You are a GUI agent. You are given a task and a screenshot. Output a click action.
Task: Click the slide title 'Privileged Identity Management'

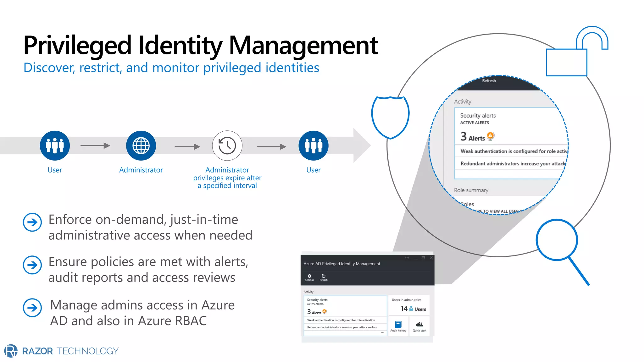pyautogui.click(x=201, y=46)
